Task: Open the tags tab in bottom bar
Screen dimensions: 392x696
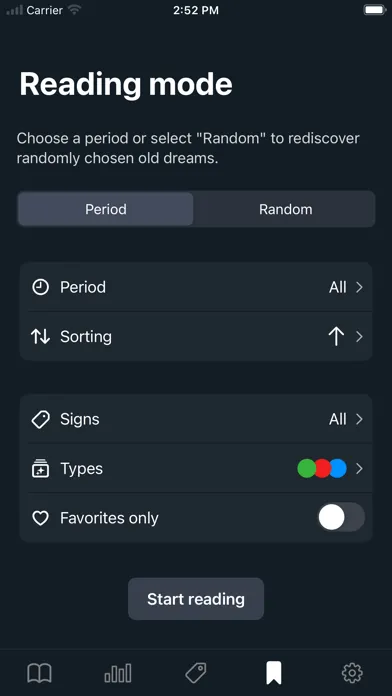Action: tap(196, 673)
